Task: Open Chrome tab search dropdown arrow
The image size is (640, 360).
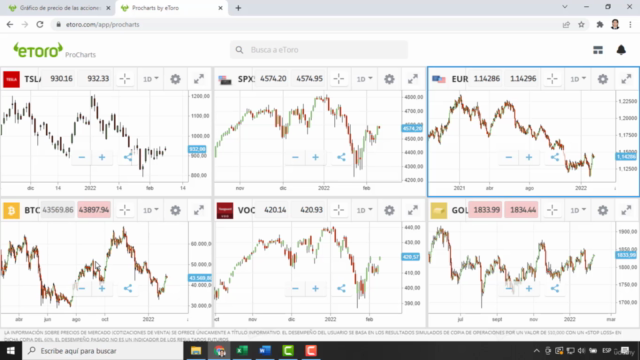Action: pos(564,7)
